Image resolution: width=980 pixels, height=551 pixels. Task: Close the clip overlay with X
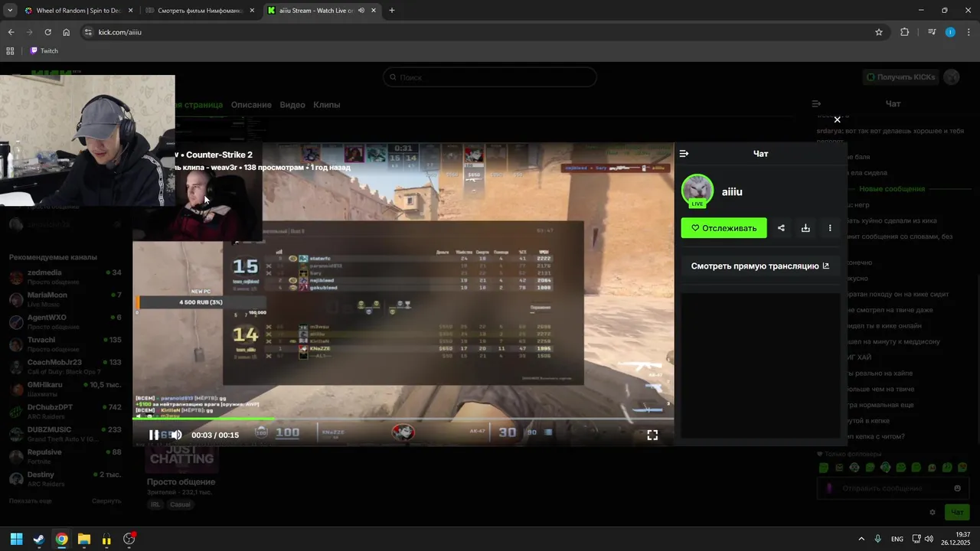837,119
